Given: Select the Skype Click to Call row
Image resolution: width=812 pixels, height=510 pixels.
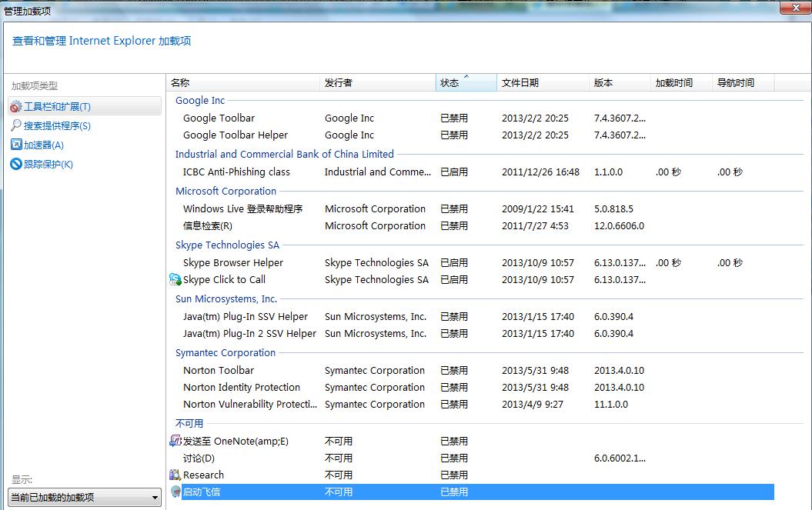Looking at the screenshot, I should (224, 279).
